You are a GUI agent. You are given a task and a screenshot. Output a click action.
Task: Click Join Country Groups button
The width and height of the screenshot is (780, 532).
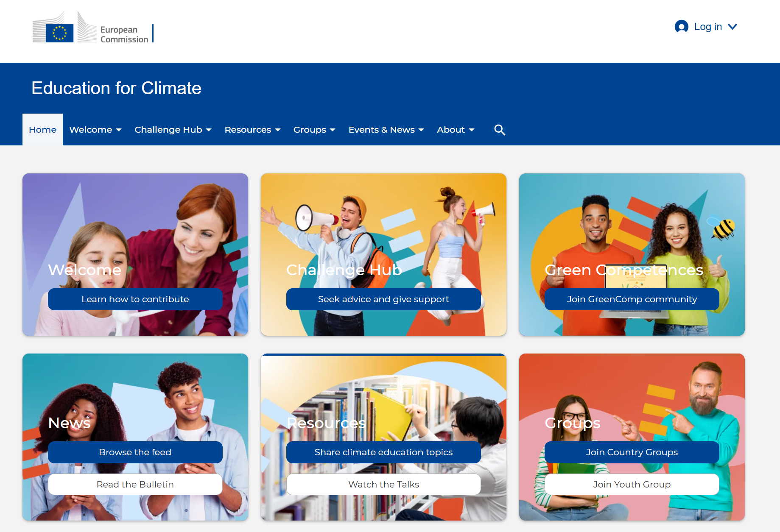[632, 452]
